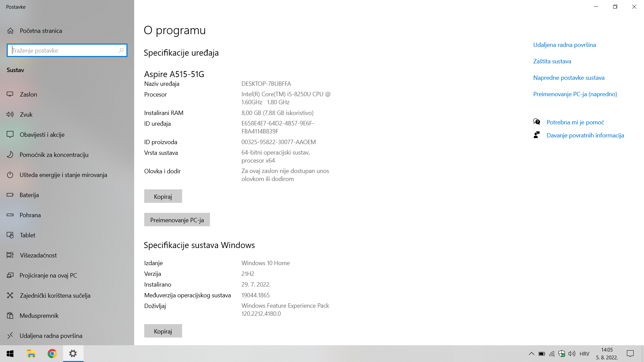644x362 pixels.
Task: Open the Udaljena radna površina link on the right
Action: [565, 45]
